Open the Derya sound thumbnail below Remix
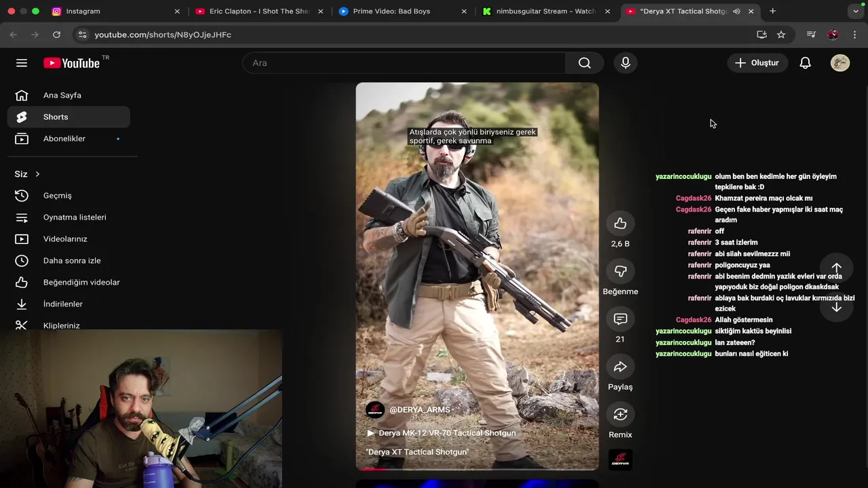This screenshot has height=488, width=868. click(620, 461)
